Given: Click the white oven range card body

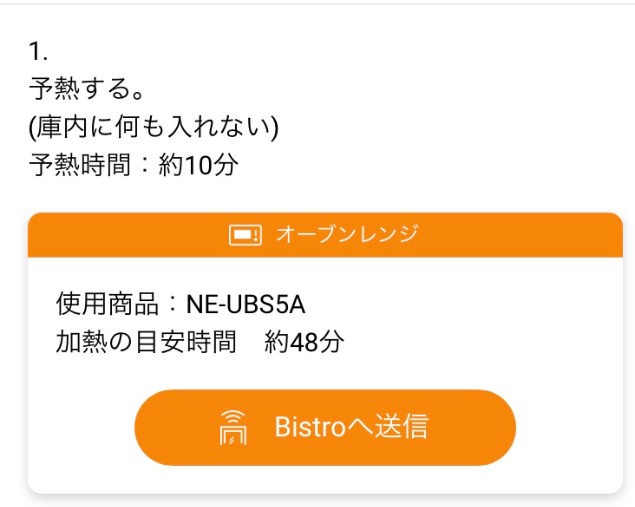Looking at the screenshot, I should pyautogui.click(x=325, y=375).
